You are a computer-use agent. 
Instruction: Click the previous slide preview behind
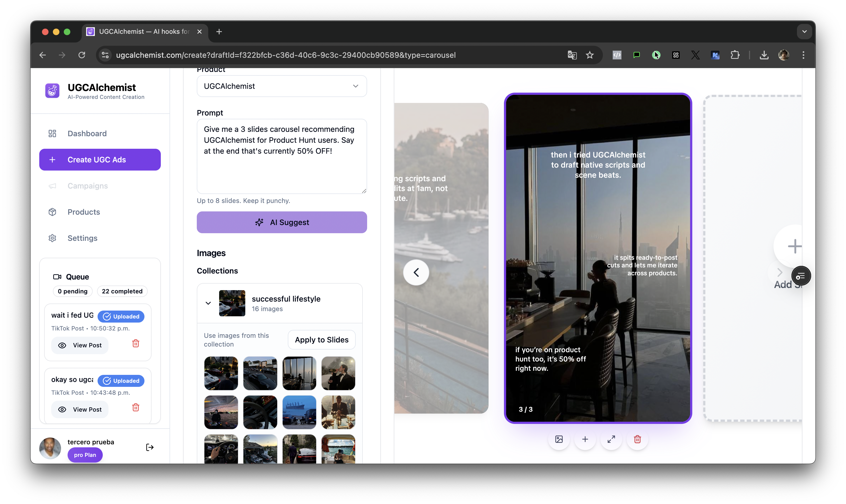point(441,258)
